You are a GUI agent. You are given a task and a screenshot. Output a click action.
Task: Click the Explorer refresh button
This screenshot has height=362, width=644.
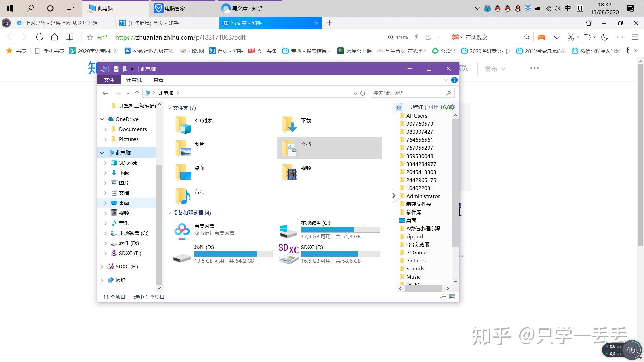click(x=363, y=93)
